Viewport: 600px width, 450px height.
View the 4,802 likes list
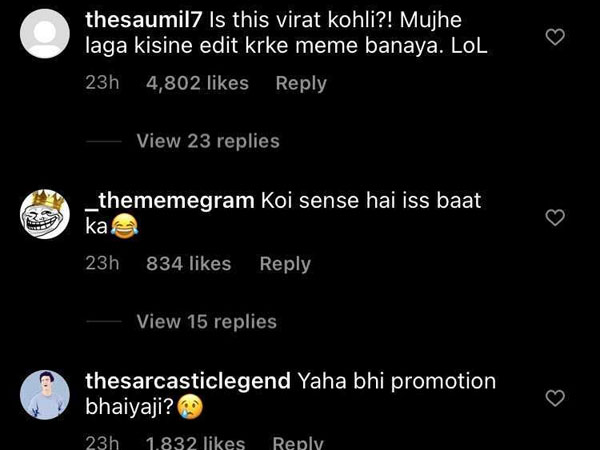click(x=197, y=84)
